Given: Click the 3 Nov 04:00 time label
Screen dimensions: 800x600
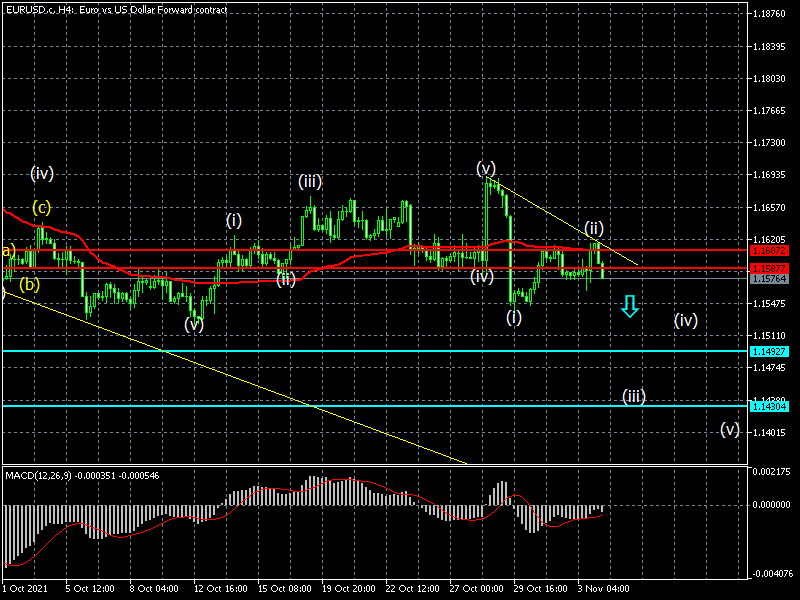Looking at the screenshot, I should coord(601,590).
